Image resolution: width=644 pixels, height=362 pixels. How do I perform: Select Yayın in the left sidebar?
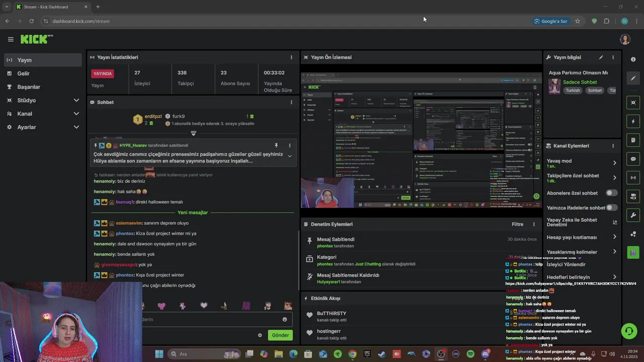[42, 60]
